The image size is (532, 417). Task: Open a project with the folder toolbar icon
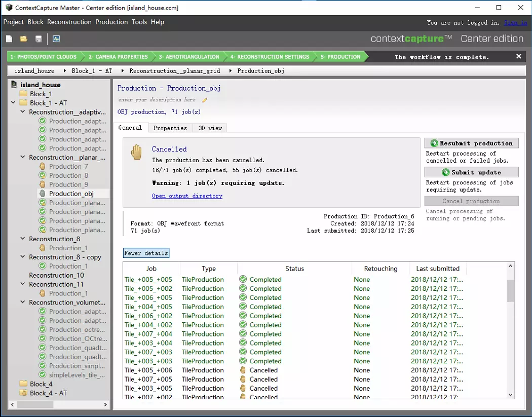[x=23, y=39]
